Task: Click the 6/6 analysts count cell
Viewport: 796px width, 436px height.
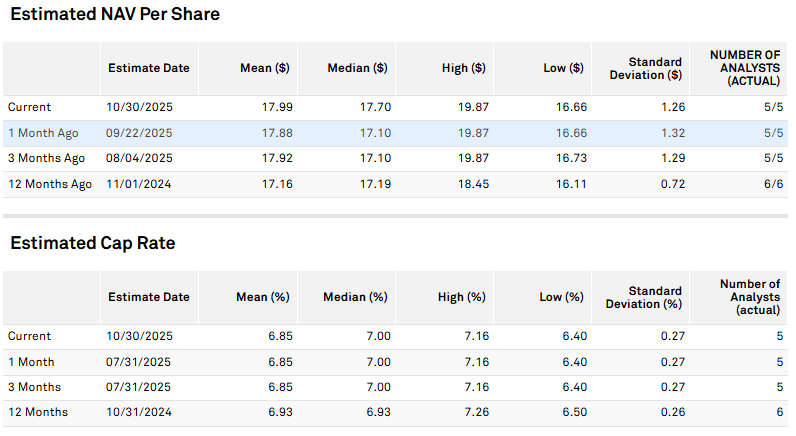Action: click(x=773, y=184)
